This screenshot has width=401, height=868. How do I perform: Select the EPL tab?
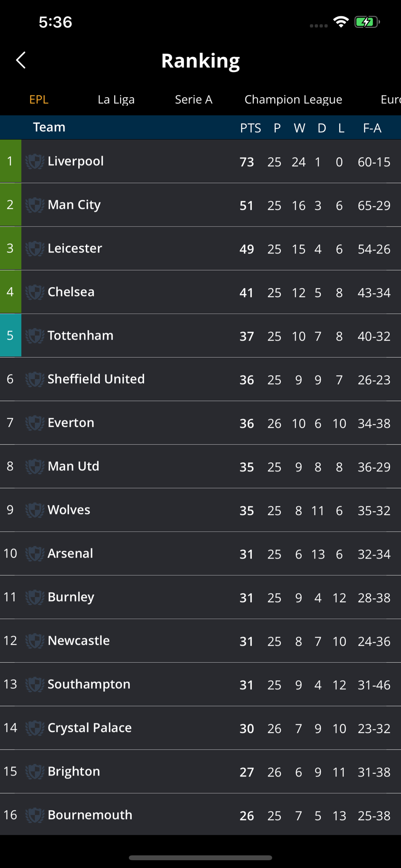(x=39, y=99)
